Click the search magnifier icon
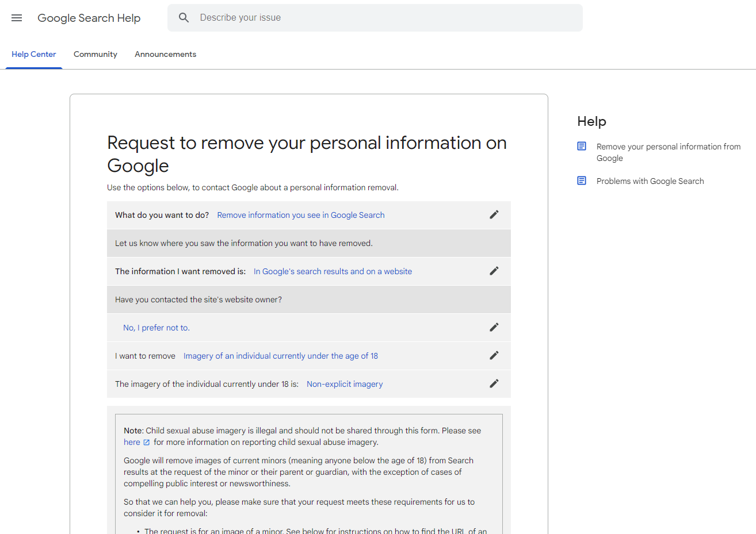Viewport: 756px width, 534px height. point(184,18)
